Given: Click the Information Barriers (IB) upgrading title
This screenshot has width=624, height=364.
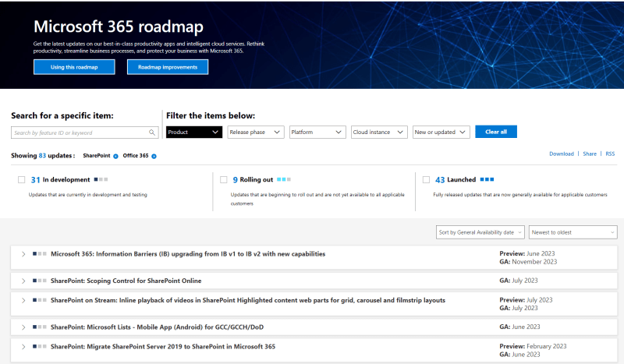Looking at the screenshot, I should click(x=188, y=254).
